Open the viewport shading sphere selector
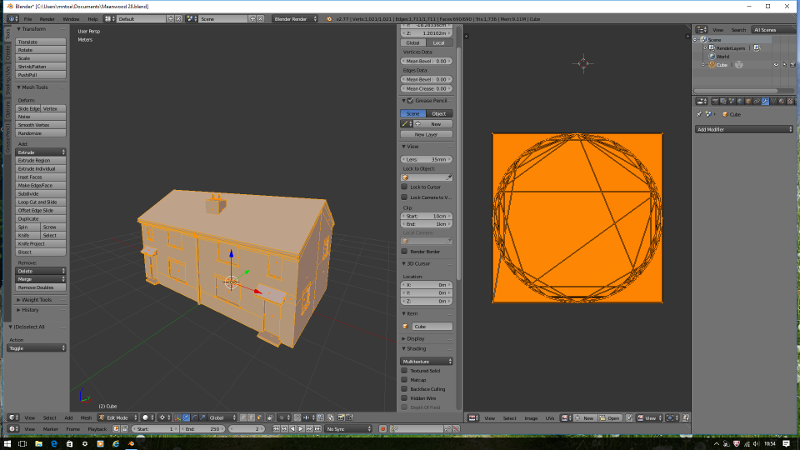This screenshot has width=800, height=450. [148, 417]
